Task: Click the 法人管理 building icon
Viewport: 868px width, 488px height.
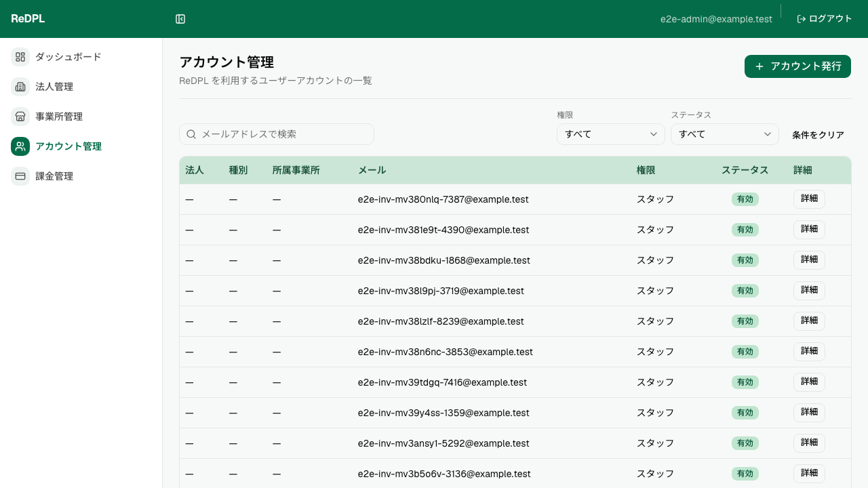Action: (20, 87)
